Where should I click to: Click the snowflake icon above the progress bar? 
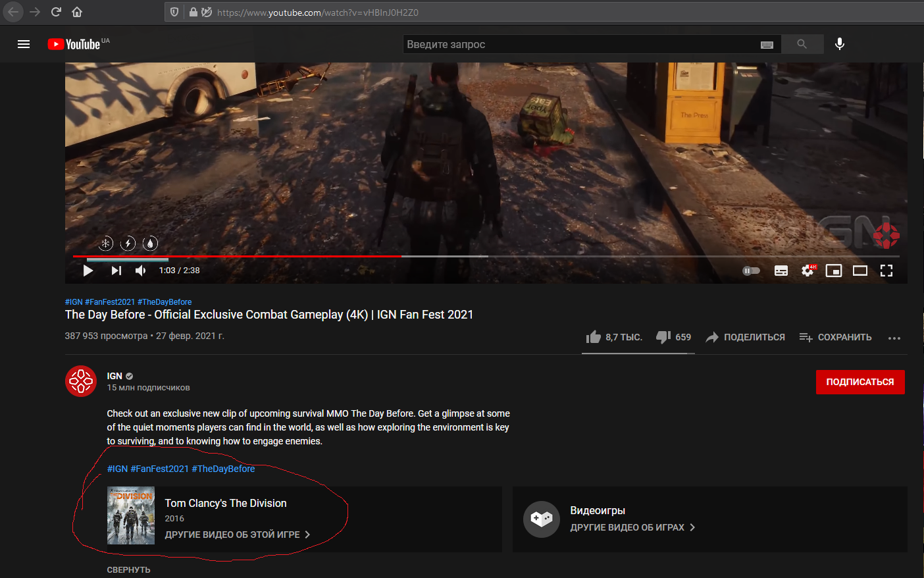(106, 244)
